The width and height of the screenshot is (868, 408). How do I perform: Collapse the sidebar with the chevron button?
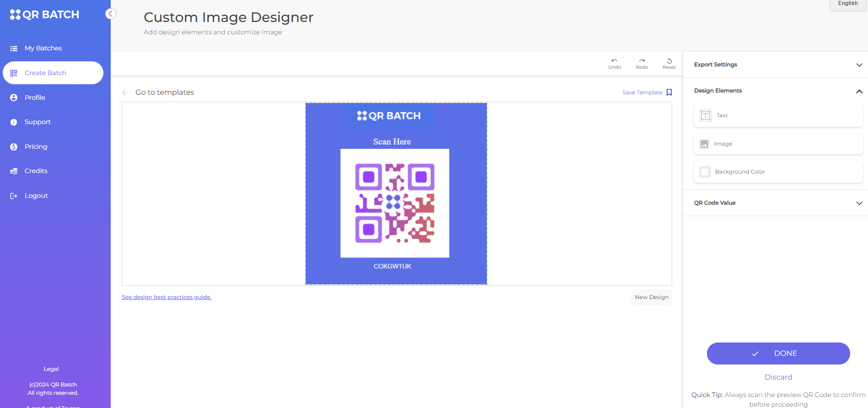pos(110,14)
